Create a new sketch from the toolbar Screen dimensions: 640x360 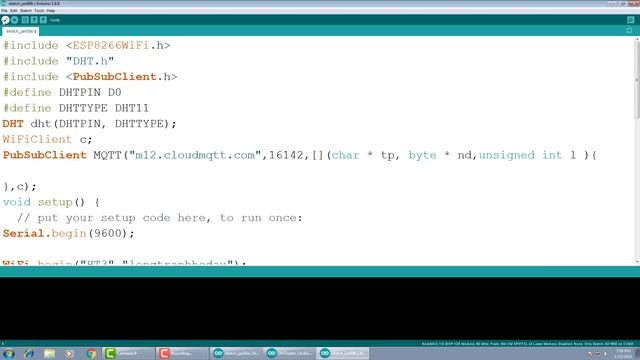(25, 20)
